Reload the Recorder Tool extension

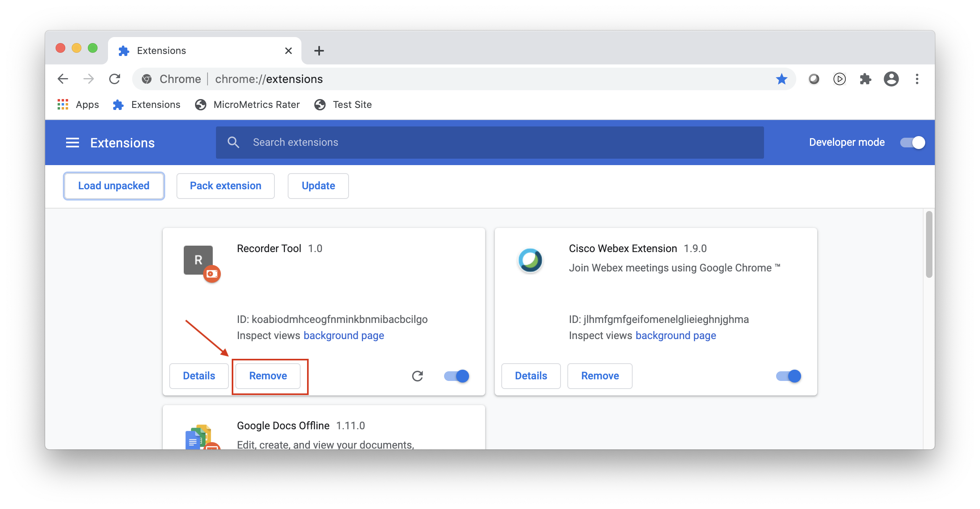pyautogui.click(x=417, y=376)
